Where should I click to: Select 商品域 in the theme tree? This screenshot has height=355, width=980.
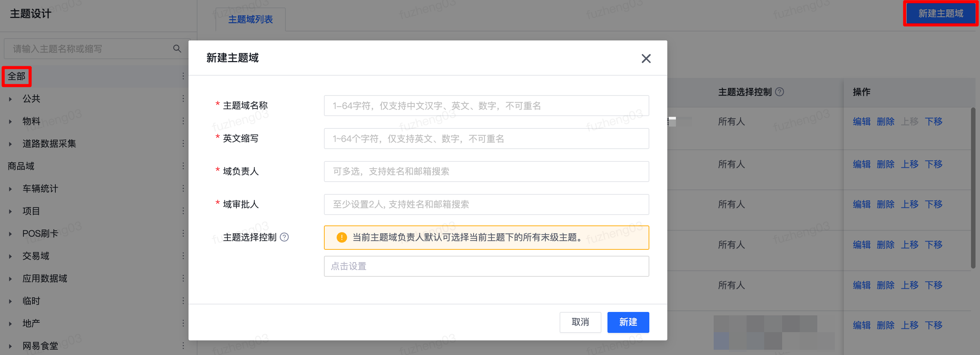pos(21,166)
